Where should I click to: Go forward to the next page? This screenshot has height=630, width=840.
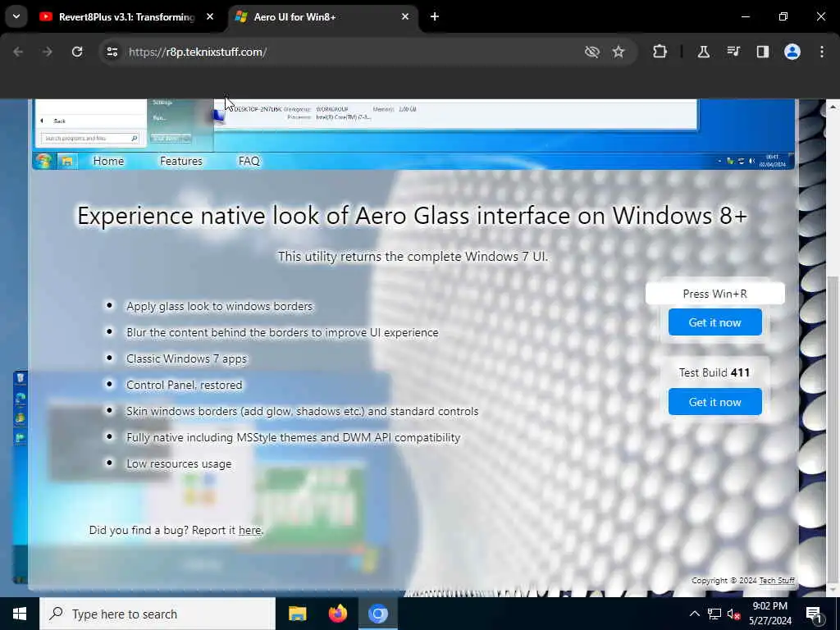(x=47, y=52)
